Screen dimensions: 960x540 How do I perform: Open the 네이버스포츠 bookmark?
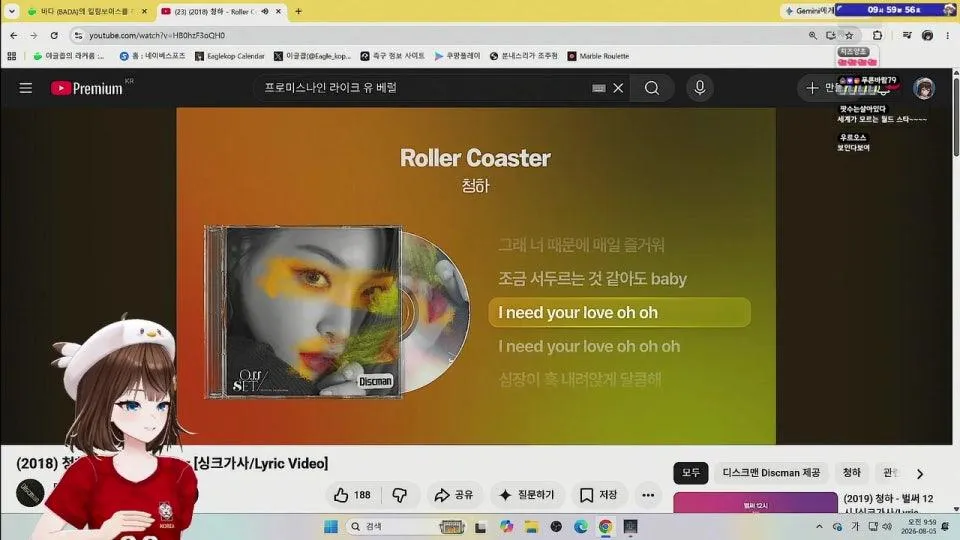pyautogui.click(x=152, y=56)
